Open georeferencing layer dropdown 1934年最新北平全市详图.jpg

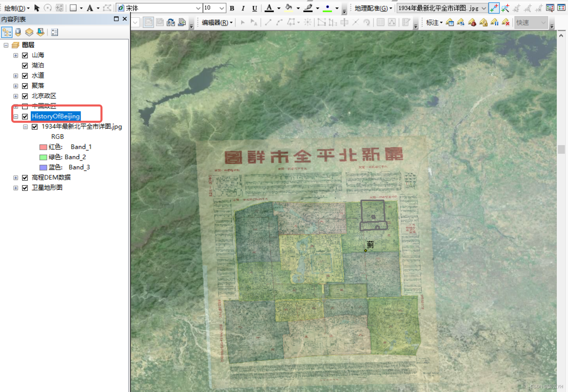coord(484,8)
